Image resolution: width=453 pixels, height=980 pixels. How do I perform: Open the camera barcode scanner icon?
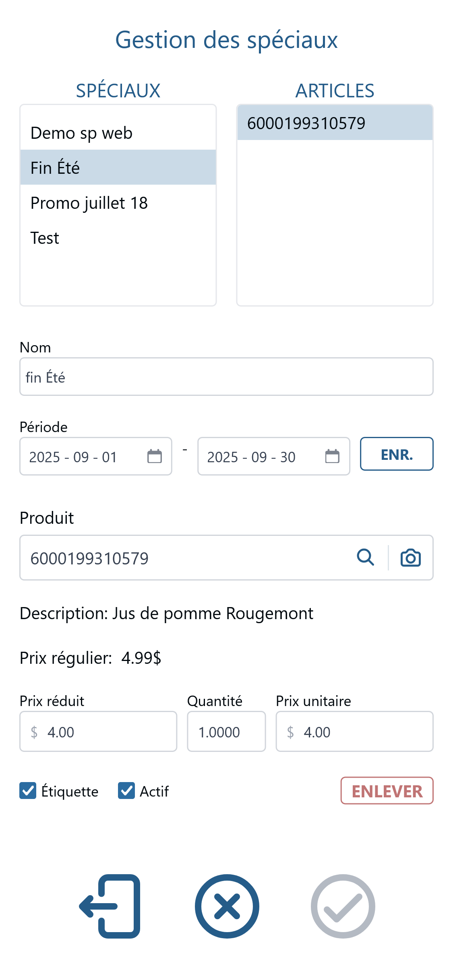[x=410, y=558]
